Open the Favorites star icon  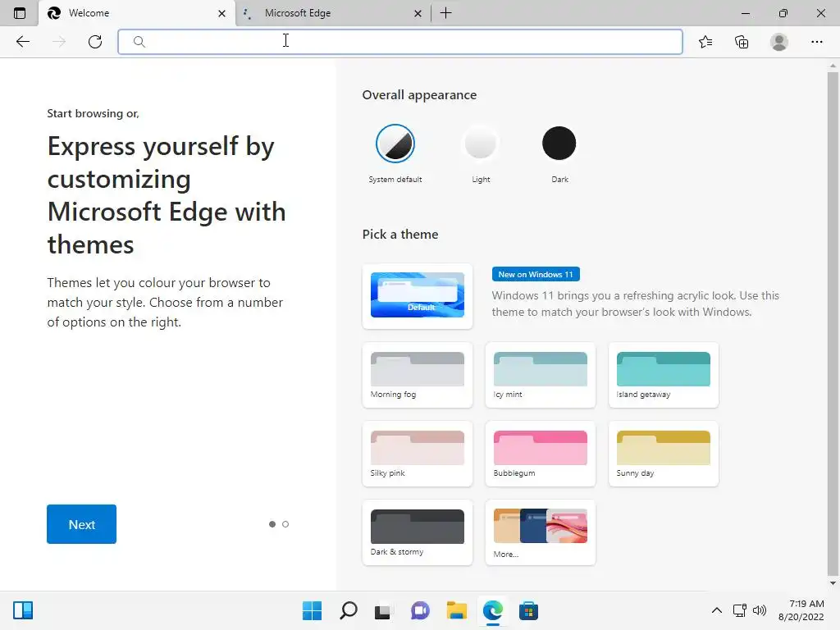click(705, 42)
